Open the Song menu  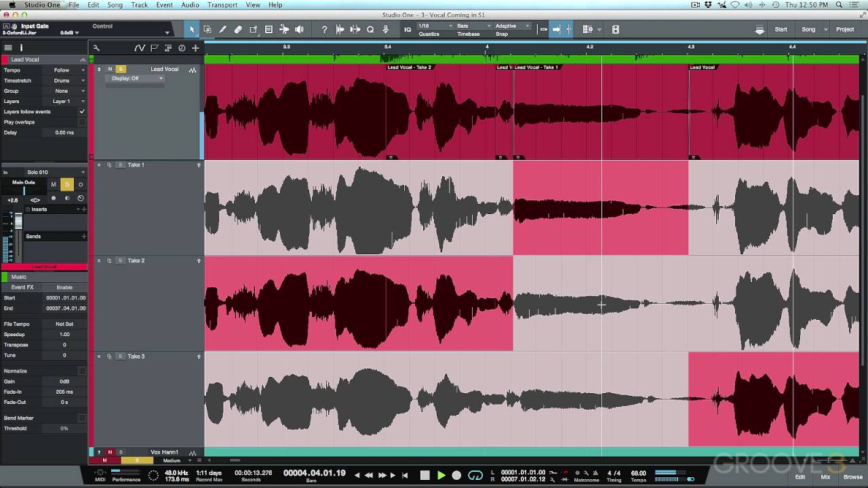pos(115,5)
